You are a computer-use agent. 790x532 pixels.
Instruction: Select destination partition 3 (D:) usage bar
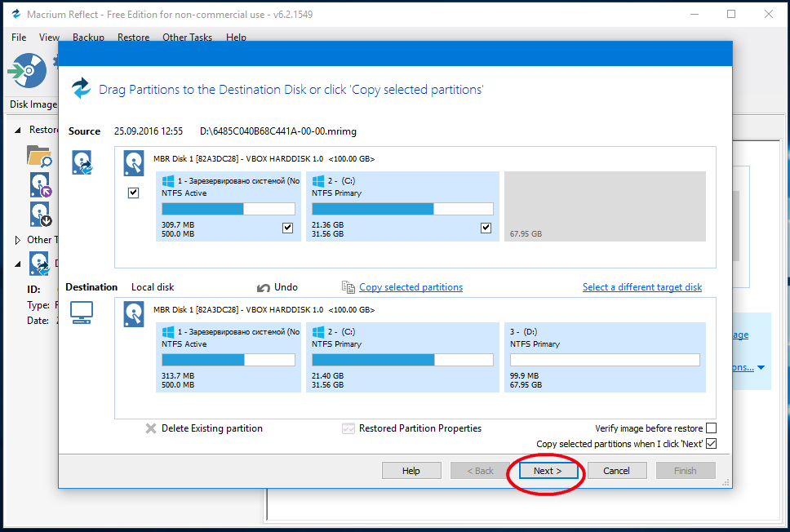pyautogui.click(x=605, y=360)
